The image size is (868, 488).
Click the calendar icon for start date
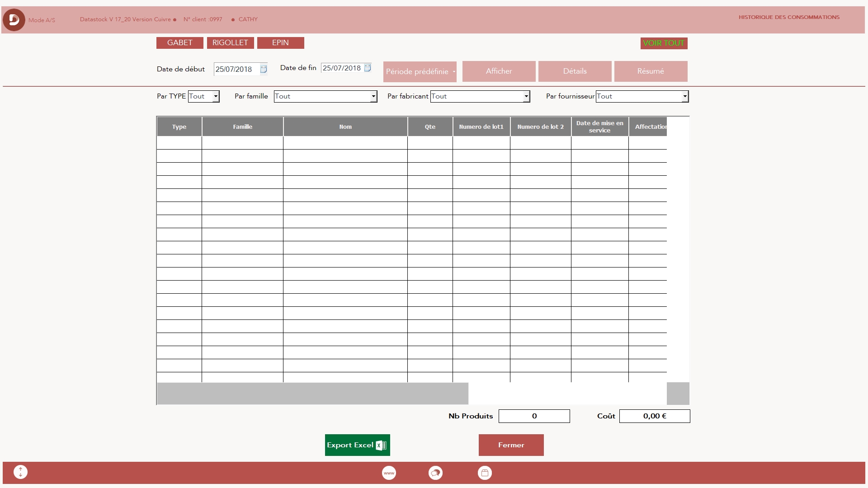[x=262, y=69]
